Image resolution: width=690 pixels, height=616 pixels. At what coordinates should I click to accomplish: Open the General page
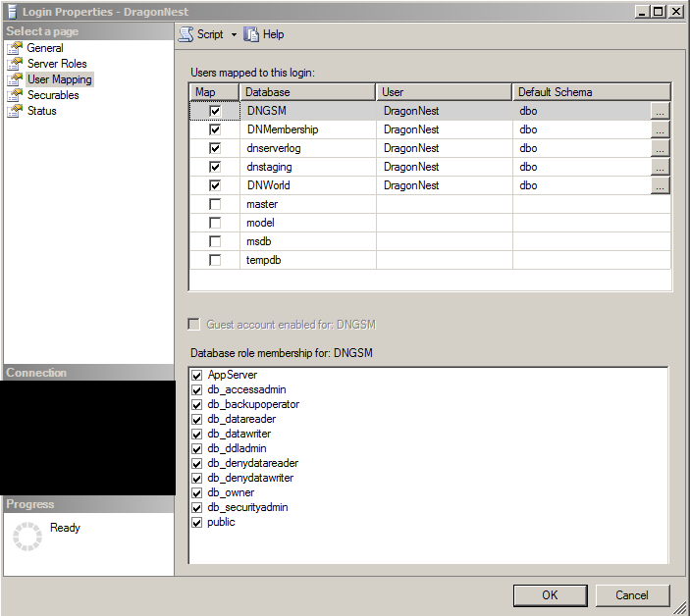45,48
